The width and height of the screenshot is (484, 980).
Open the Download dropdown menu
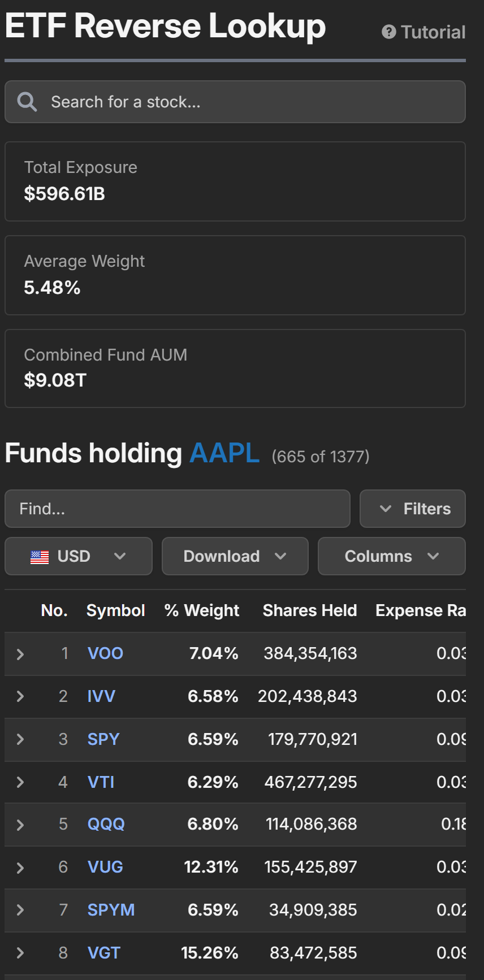point(235,556)
